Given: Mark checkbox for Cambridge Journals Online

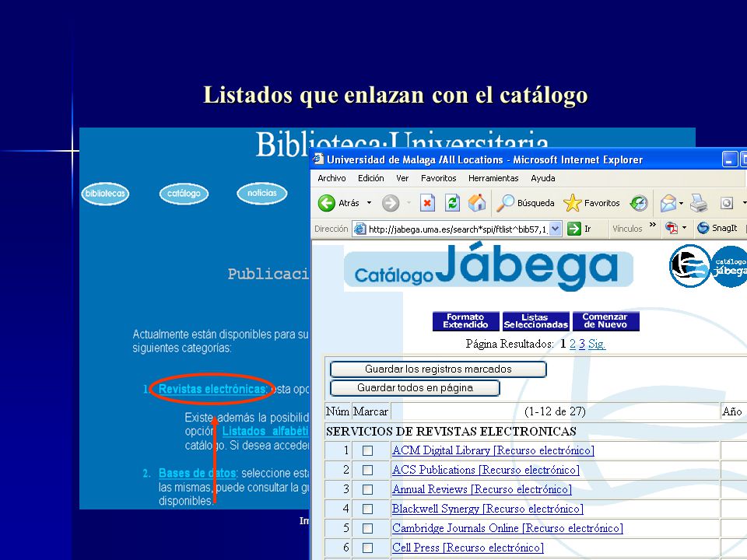Looking at the screenshot, I should [x=367, y=529].
